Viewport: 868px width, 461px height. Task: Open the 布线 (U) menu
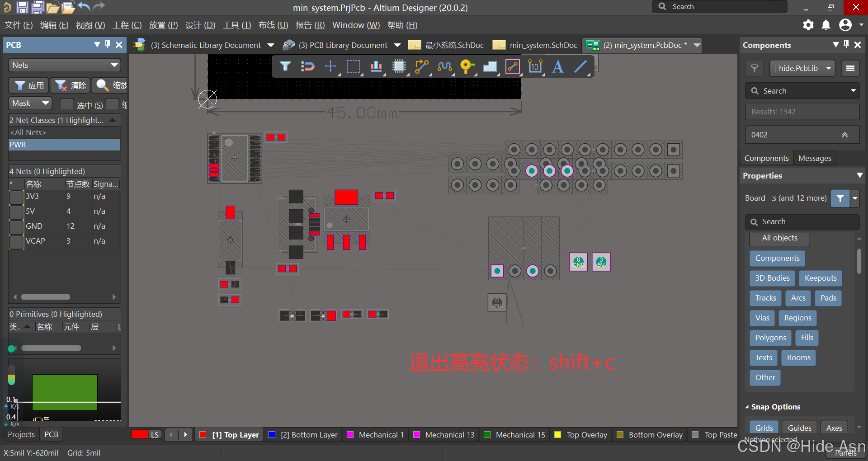click(273, 25)
